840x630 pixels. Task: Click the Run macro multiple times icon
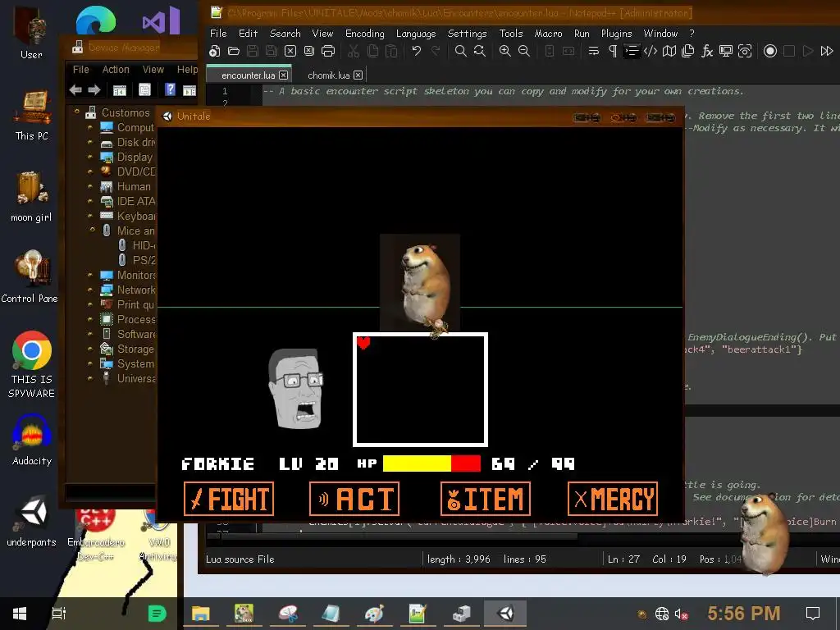pos(827,51)
